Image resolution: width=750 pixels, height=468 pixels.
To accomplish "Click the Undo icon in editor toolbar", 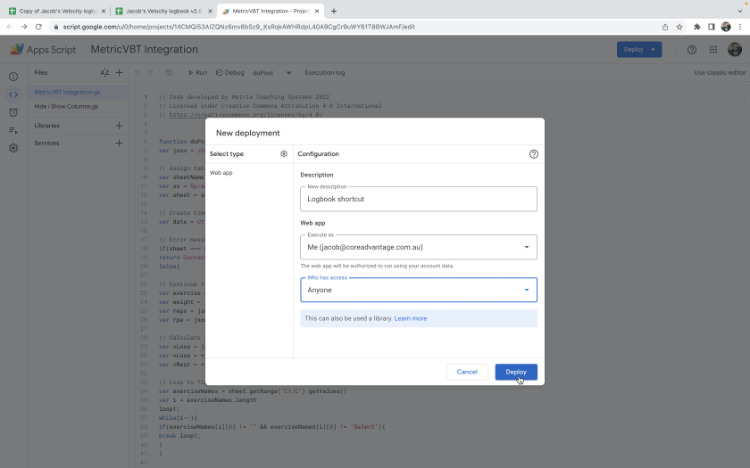I will [137, 73].
